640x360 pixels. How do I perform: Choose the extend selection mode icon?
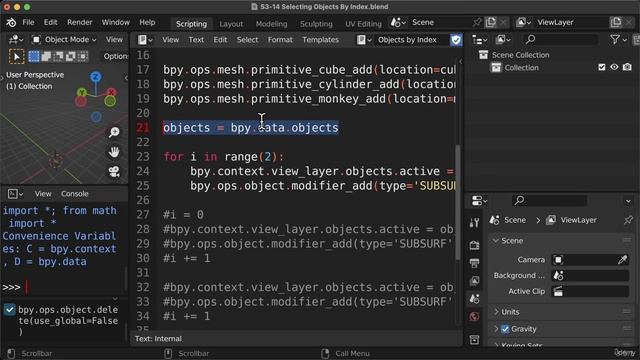tap(46, 56)
